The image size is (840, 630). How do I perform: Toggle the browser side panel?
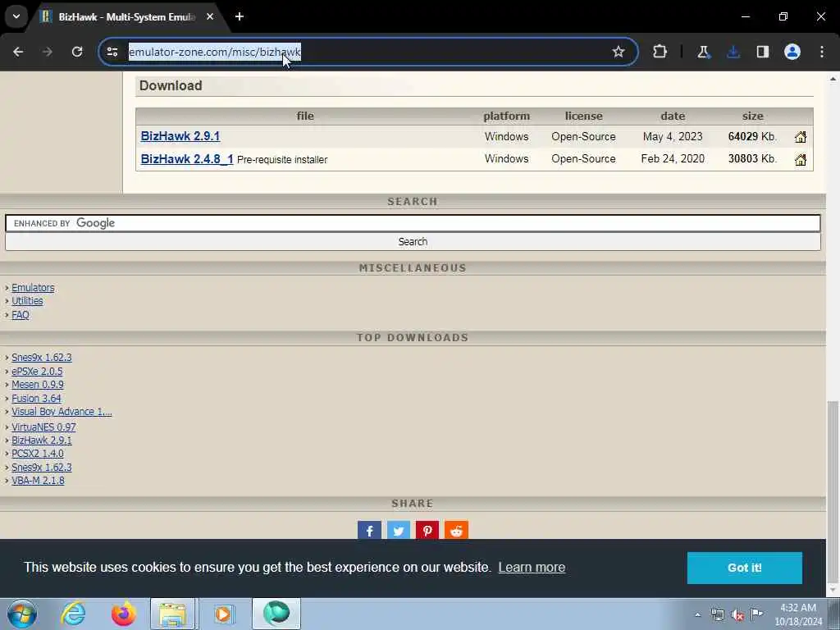click(x=763, y=52)
